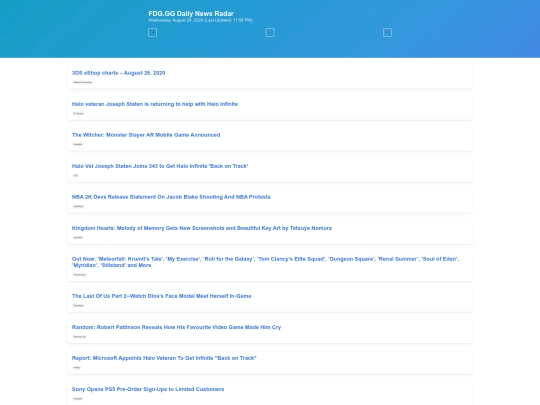Screen dimensions: 540x405
Task: Open 'Halo Vet Joseph Staten Joins 343' headline
Action: (160, 166)
